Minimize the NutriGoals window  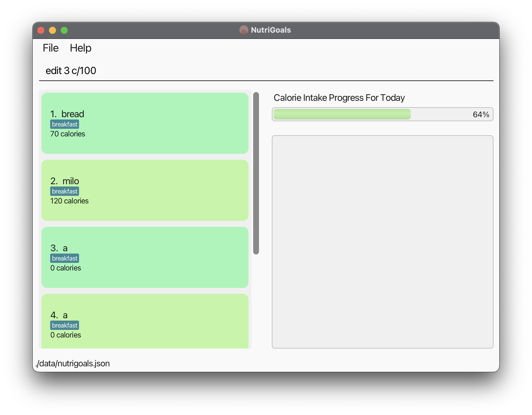(x=52, y=30)
